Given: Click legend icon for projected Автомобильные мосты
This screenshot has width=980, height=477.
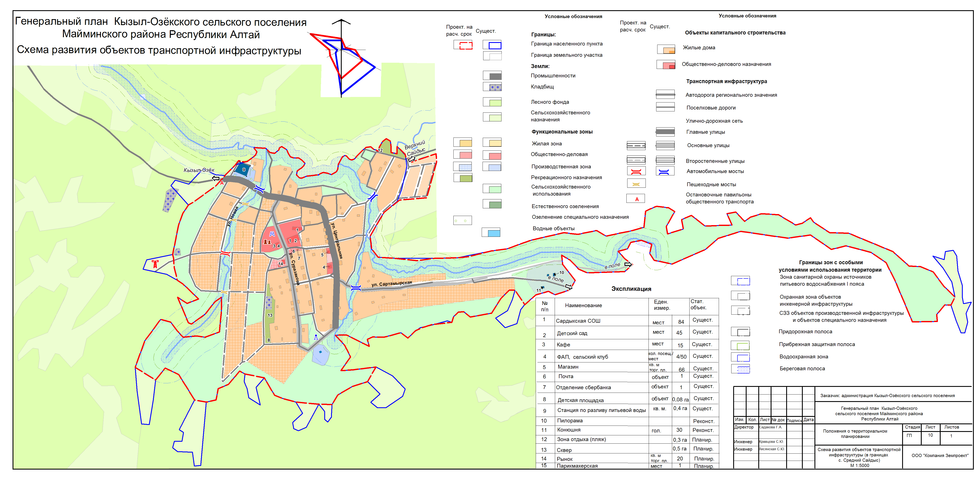Looking at the screenshot, I should pos(636,171).
